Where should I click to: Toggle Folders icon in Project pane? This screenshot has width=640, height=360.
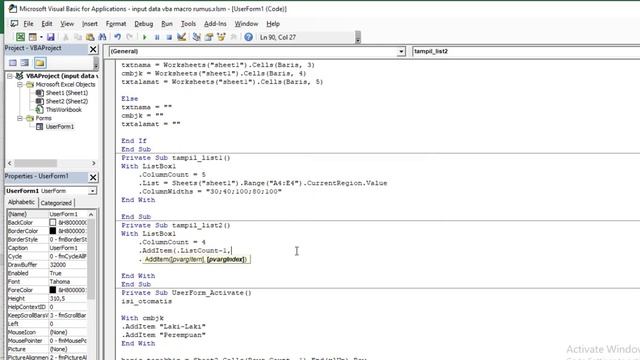[x=40, y=63]
